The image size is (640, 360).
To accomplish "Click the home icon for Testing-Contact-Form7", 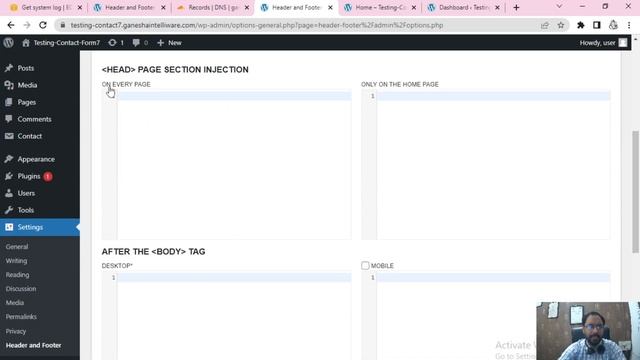I will point(26,42).
